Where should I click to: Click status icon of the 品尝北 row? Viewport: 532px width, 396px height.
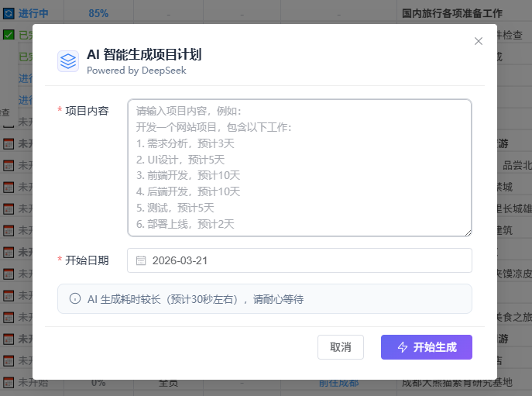coord(8,165)
